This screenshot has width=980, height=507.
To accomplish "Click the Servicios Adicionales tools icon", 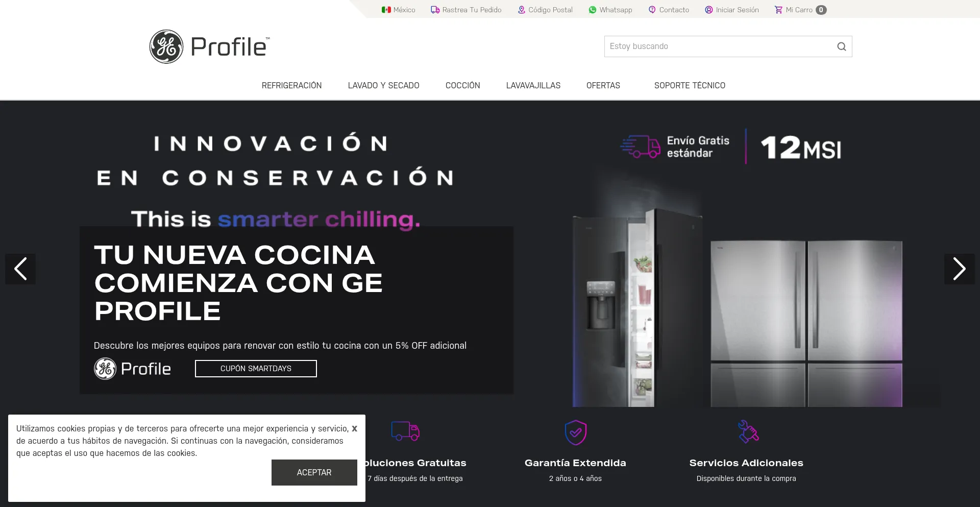I will (x=748, y=431).
